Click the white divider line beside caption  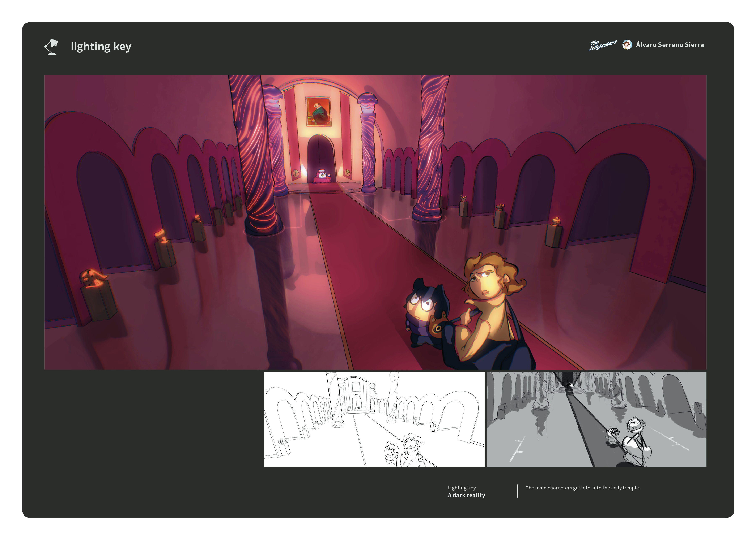[x=517, y=491]
